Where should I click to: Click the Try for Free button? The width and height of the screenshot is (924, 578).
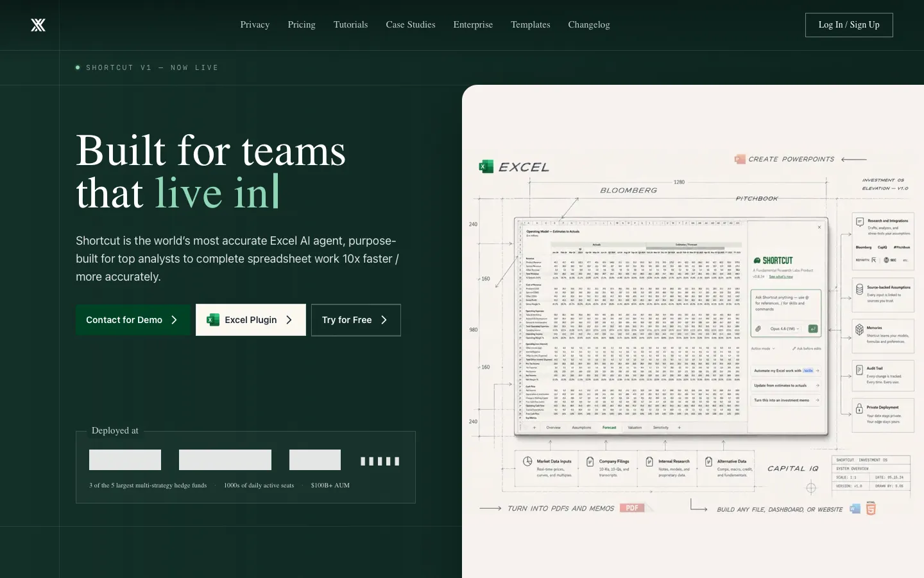pyautogui.click(x=356, y=320)
